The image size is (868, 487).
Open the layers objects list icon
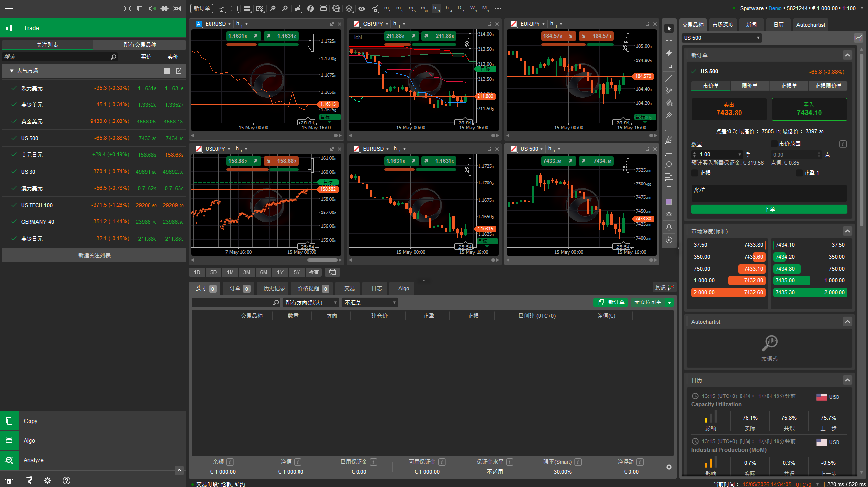349,8
